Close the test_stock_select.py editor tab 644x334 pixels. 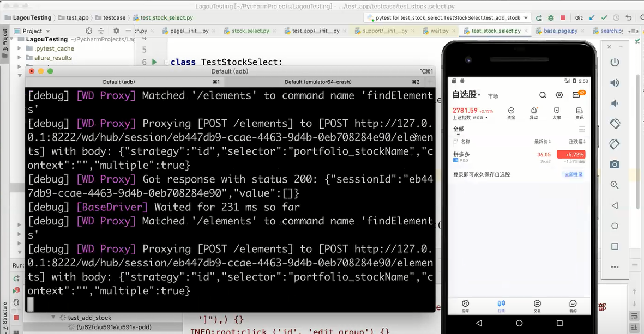pos(526,31)
